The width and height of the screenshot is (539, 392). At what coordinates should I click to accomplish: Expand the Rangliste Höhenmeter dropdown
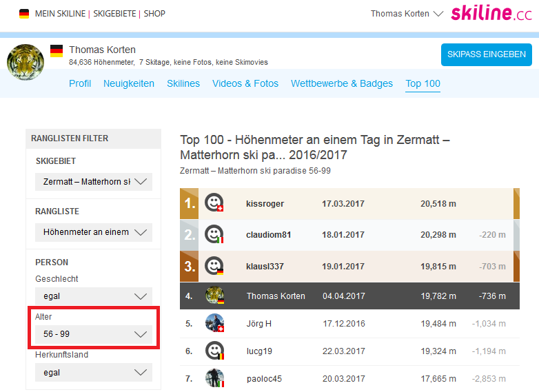click(x=94, y=233)
